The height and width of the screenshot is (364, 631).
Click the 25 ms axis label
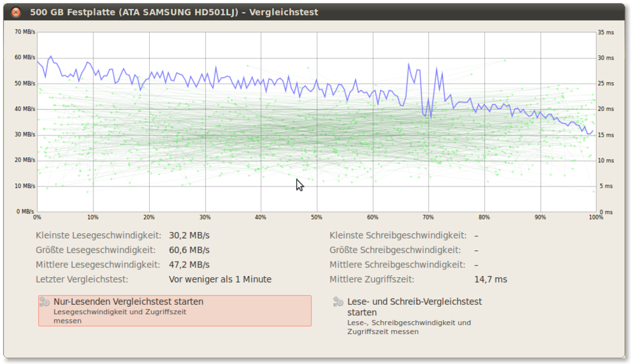[605, 83]
